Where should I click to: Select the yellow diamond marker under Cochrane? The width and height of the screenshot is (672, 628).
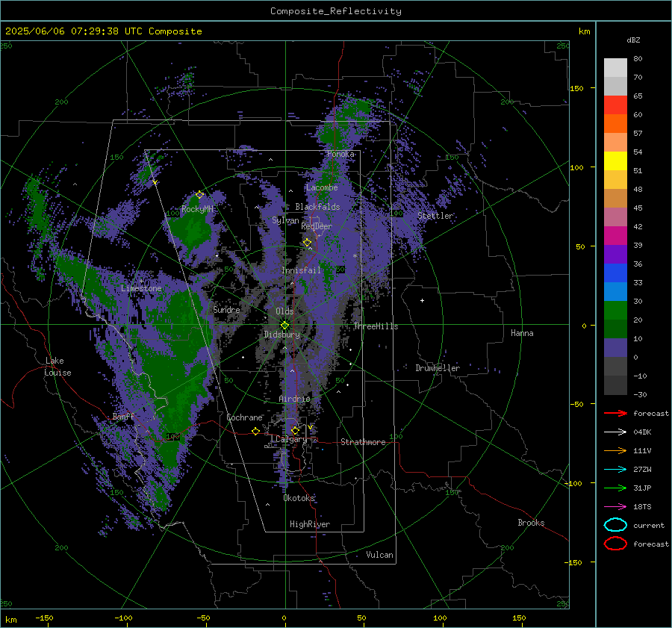(256, 432)
